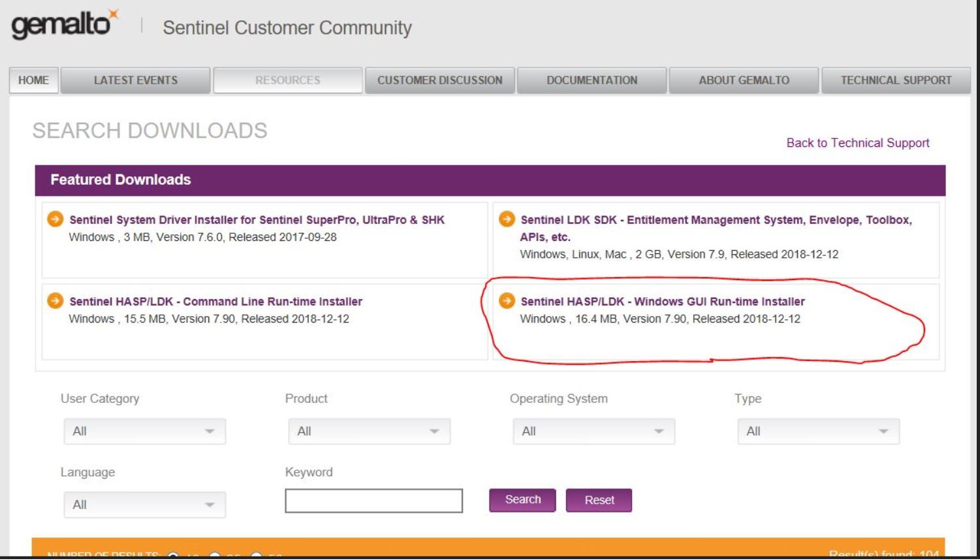The image size is (980, 559).
Task: Click the Sentinel Customer Community title
Action: coord(287,28)
